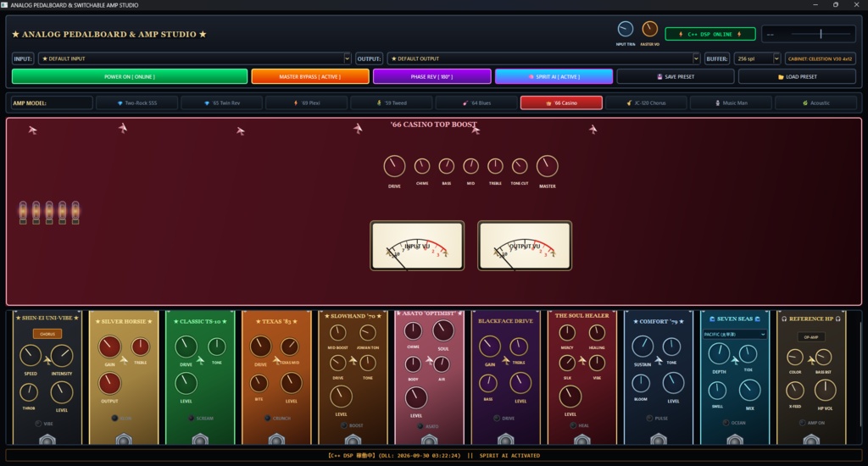Toggle Master Bypass [Active]
868x466 pixels.
pyautogui.click(x=310, y=76)
